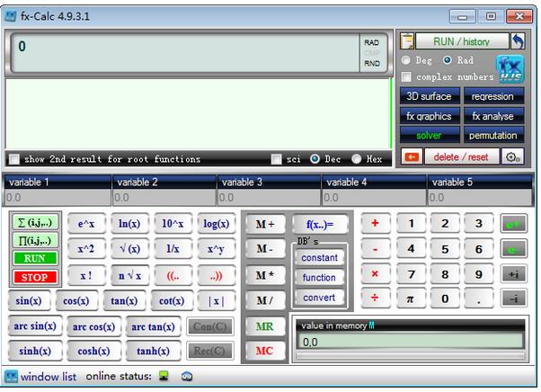Open the gear settings icon

(x=513, y=157)
